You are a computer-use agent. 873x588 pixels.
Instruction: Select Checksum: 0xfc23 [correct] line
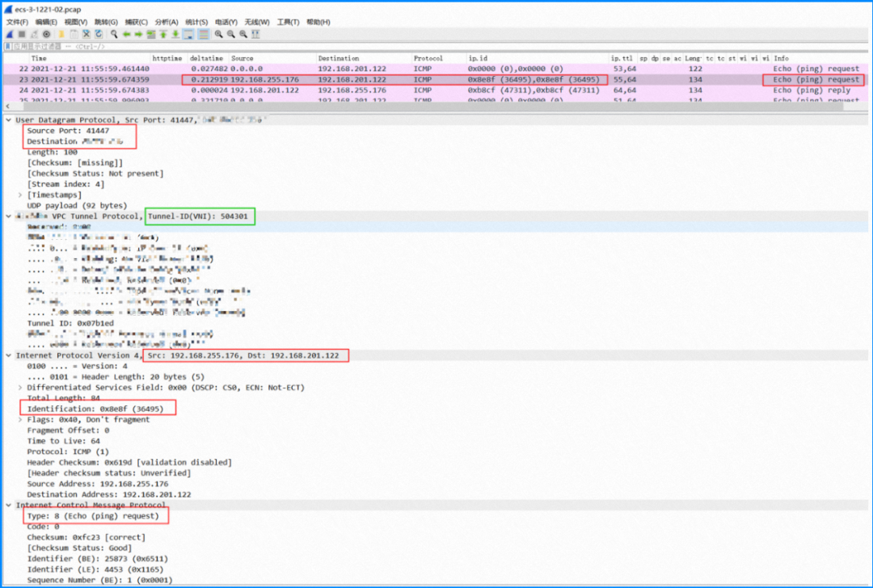point(86,537)
